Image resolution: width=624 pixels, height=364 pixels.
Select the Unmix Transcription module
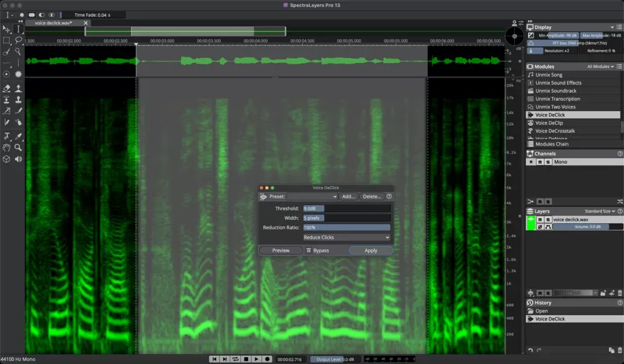click(x=573, y=98)
